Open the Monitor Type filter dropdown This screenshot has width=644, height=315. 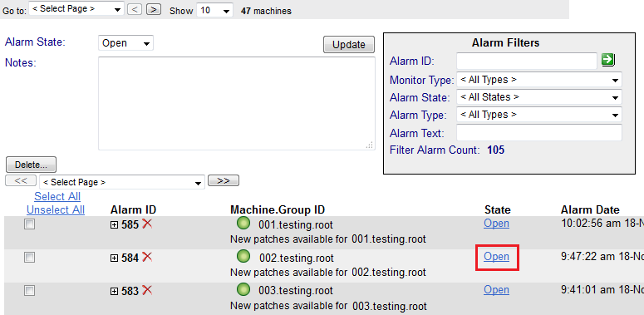(x=539, y=80)
